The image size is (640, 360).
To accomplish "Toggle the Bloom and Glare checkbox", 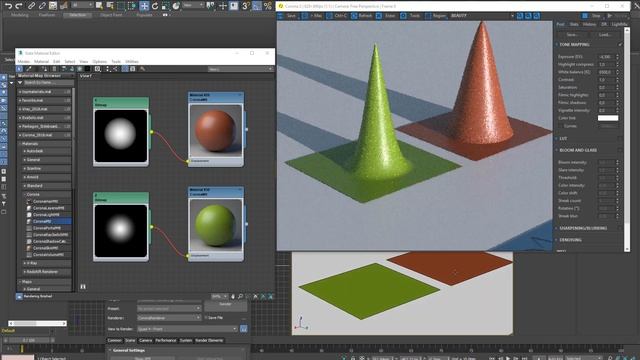I will click(620, 150).
